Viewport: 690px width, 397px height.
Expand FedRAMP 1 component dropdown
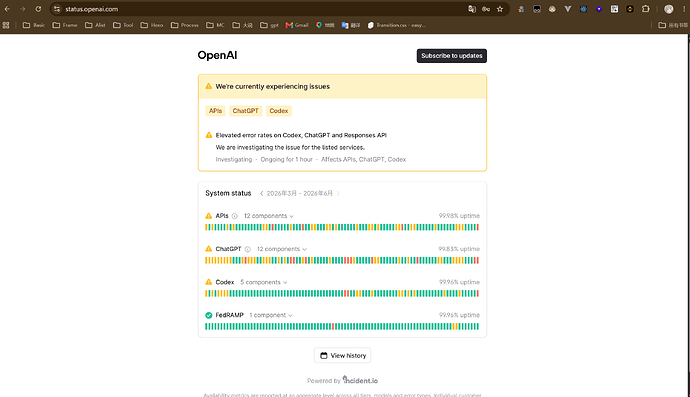point(271,315)
